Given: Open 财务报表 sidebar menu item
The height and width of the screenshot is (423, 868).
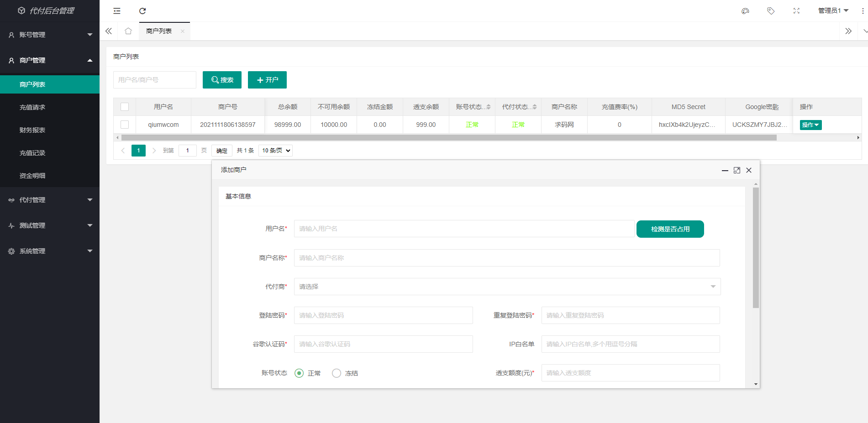Looking at the screenshot, I should coord(32,130).
